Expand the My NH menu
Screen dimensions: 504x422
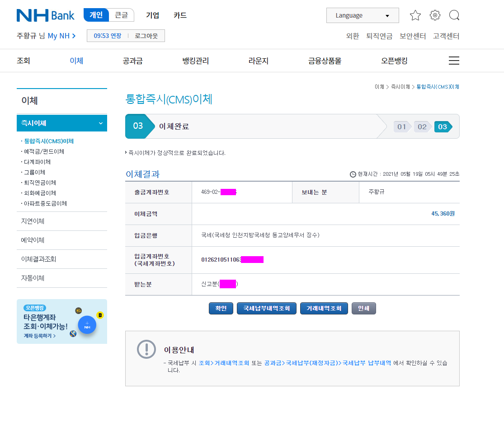click(x=61, y=36)
